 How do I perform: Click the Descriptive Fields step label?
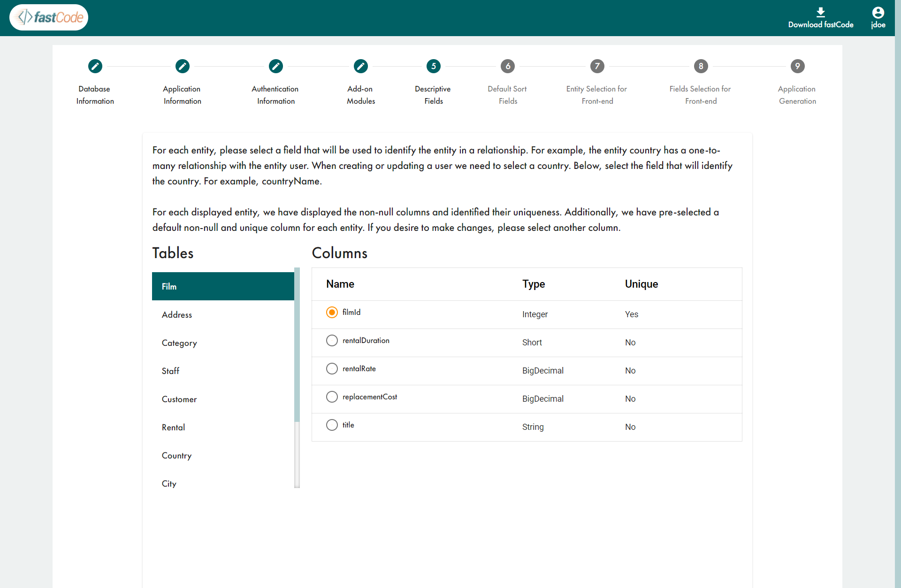point(434,95)
